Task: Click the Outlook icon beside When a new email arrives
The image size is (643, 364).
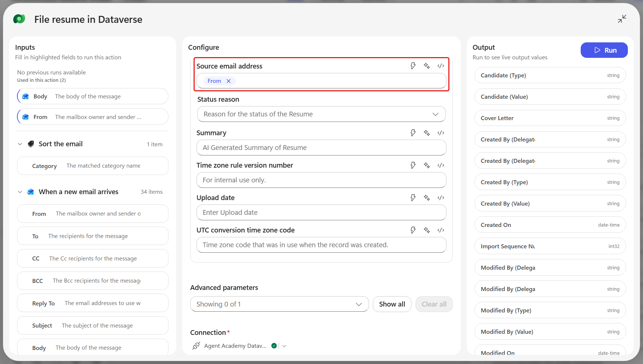Action: point(31,192)
